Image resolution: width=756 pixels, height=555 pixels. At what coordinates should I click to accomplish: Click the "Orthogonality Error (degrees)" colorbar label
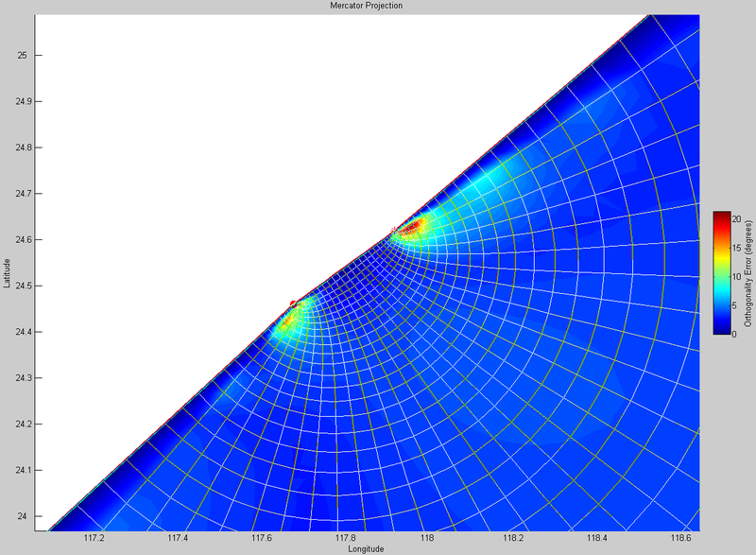(747, 273)
